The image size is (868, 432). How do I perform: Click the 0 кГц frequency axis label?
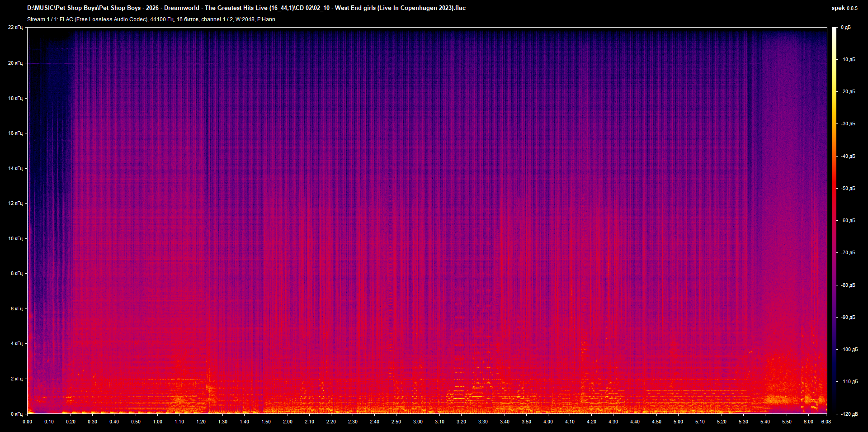[17, 414]
